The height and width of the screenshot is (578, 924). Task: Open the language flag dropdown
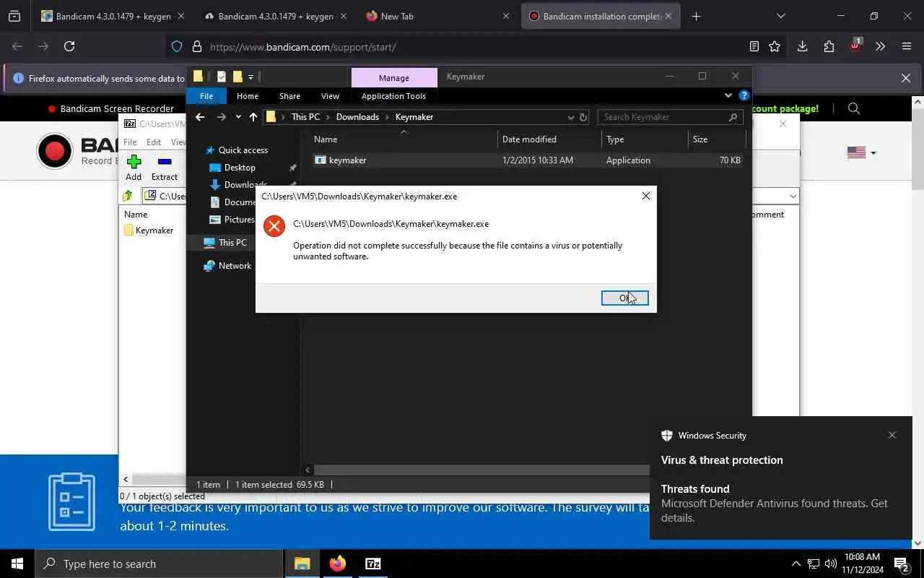coord(861,152)
